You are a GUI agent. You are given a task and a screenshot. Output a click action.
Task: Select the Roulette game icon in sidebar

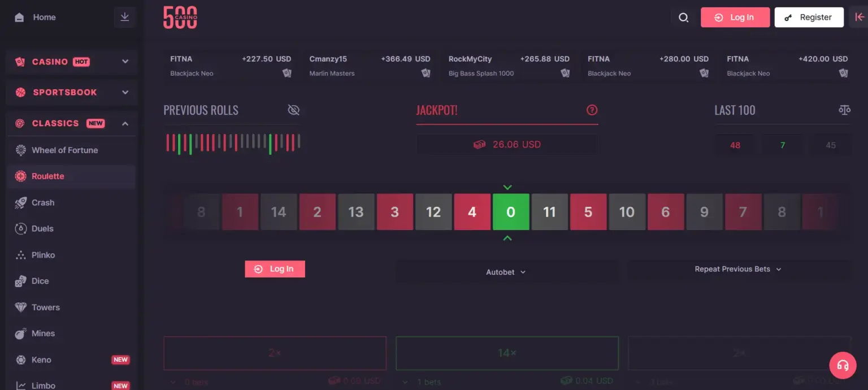pos(21,176)
